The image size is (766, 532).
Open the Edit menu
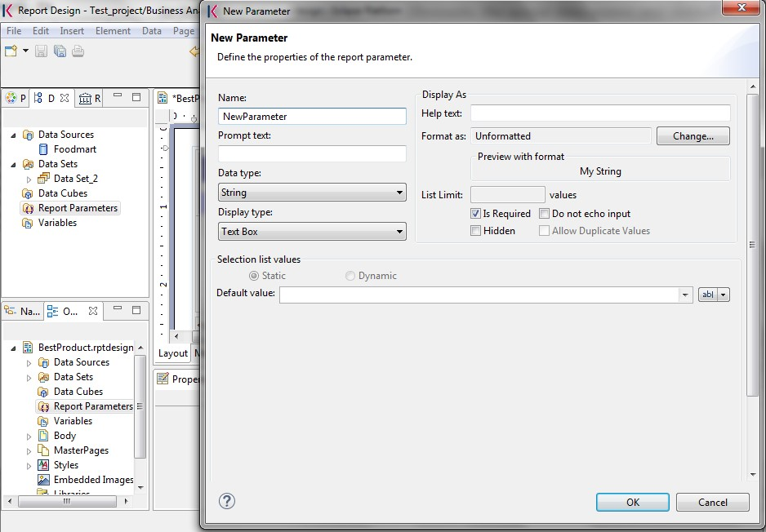[41, 31]
